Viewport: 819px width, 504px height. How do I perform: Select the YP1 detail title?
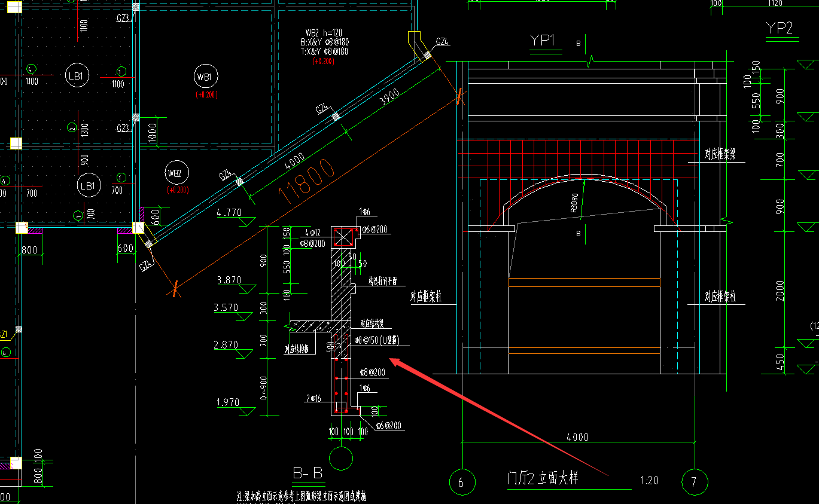(543, 41)
